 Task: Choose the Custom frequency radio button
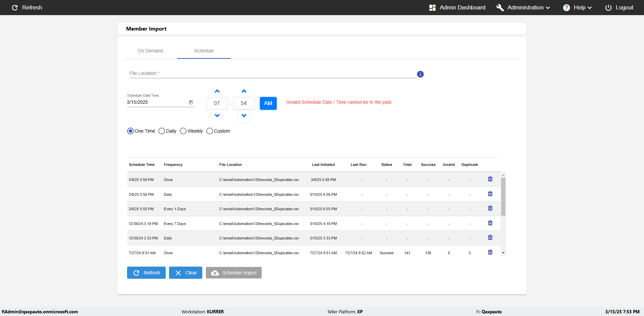(x=210, y=131)
